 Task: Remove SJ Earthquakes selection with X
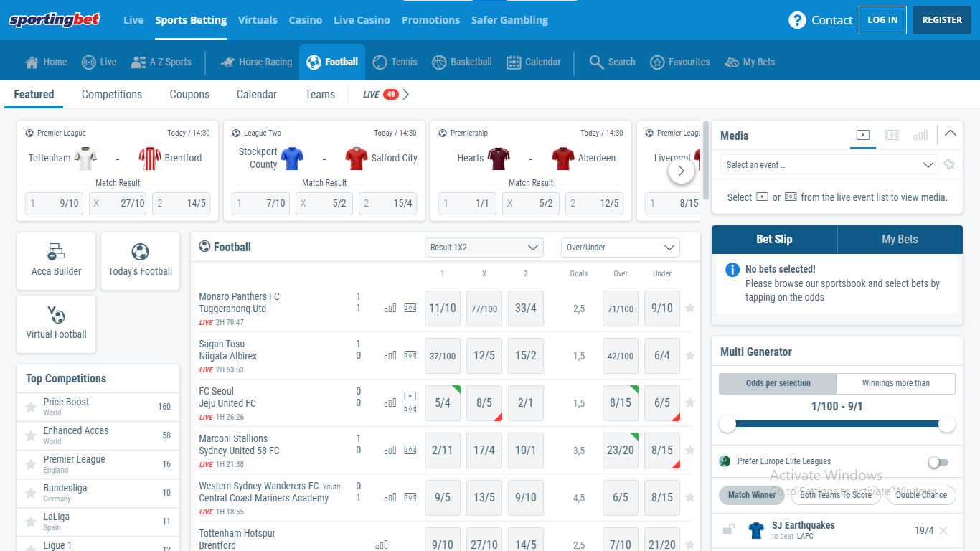943,531
